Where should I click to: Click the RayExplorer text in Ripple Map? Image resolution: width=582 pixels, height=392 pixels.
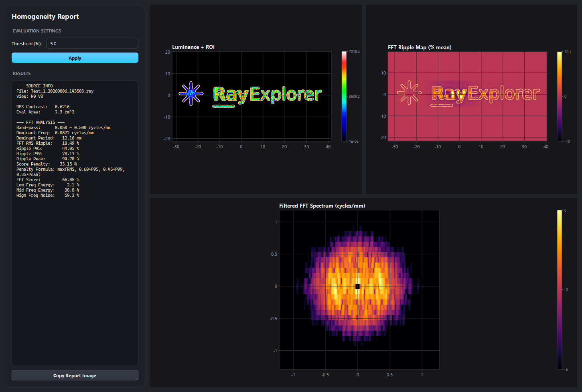pos(485,95)
